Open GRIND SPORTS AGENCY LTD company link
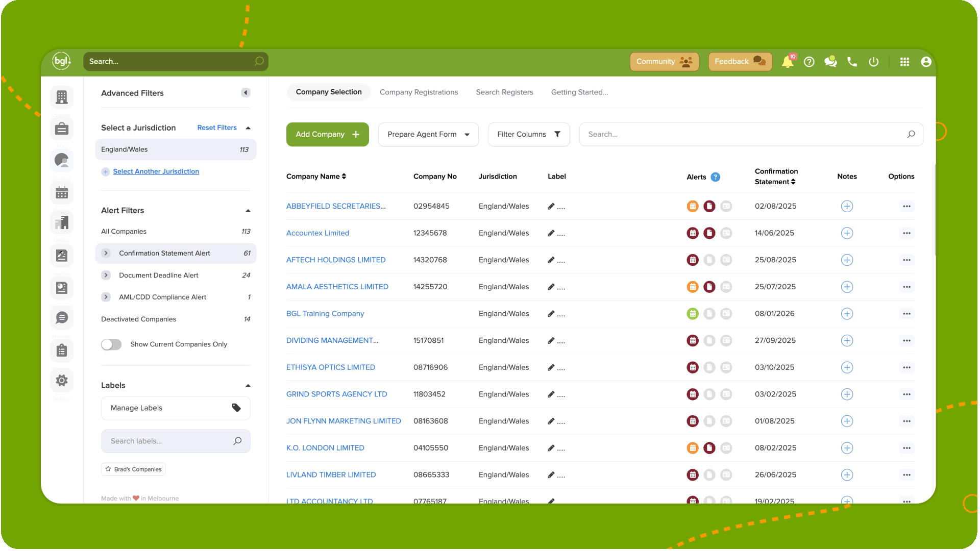Viewport: 980px width, 551px height. (x=336, y=394)
